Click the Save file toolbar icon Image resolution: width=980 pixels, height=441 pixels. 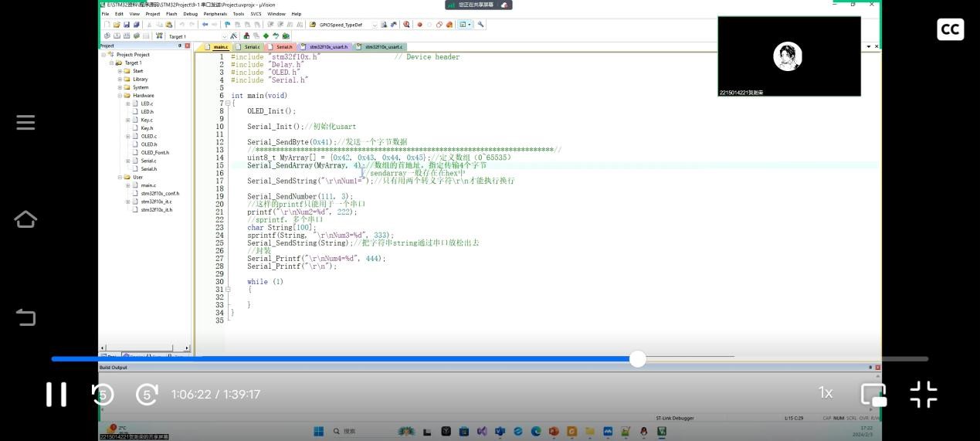126,25
